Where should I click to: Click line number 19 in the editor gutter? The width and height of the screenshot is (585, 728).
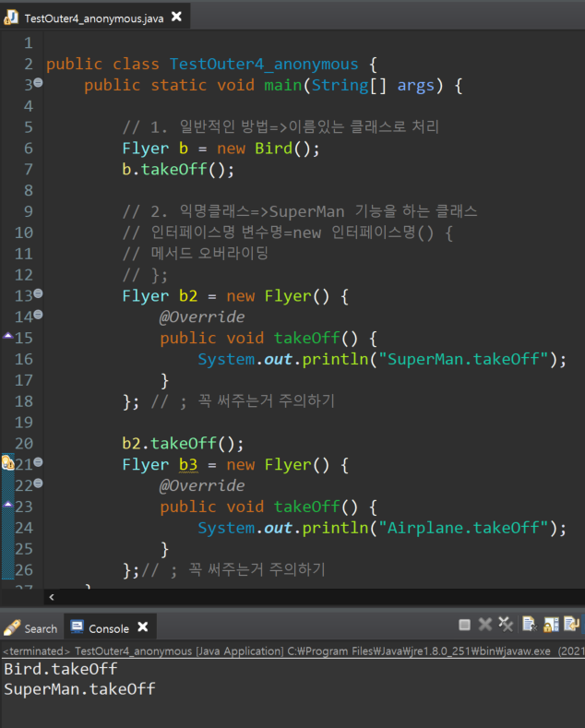[24, 423]
